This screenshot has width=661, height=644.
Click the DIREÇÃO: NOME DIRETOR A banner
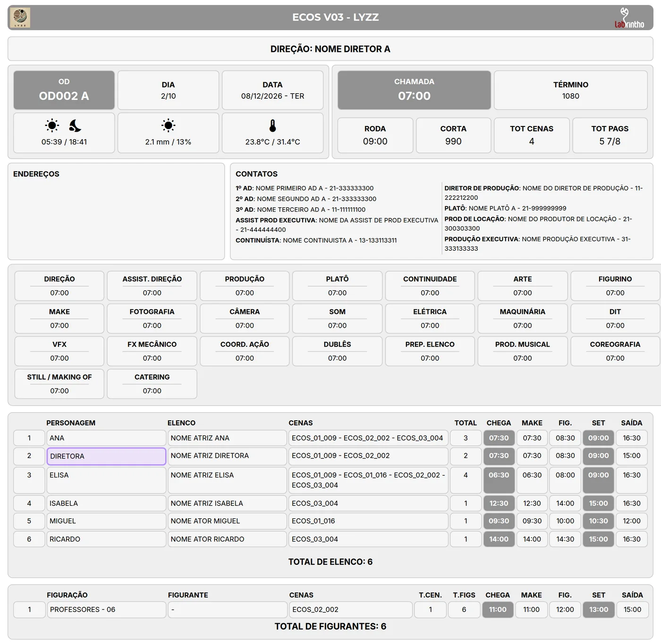330,49
